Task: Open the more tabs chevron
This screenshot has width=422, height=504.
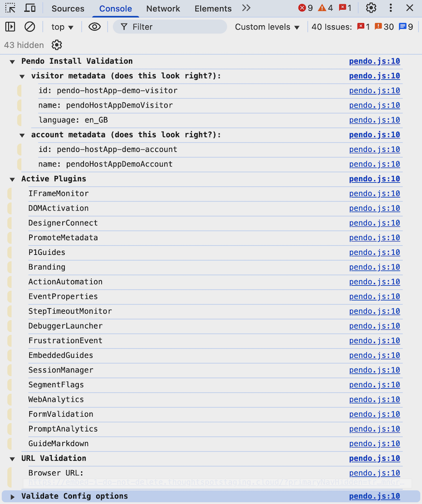Action: click(x=246, y=8)
